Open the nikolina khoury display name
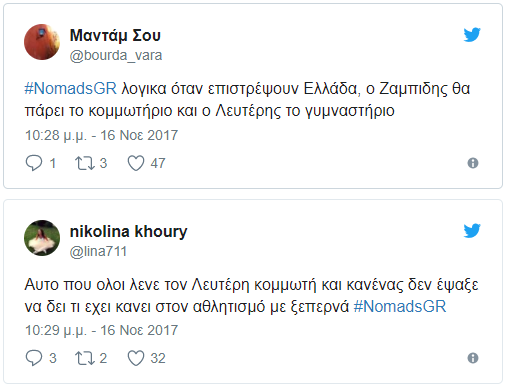 pyautogui.click(x=128, y=231)
